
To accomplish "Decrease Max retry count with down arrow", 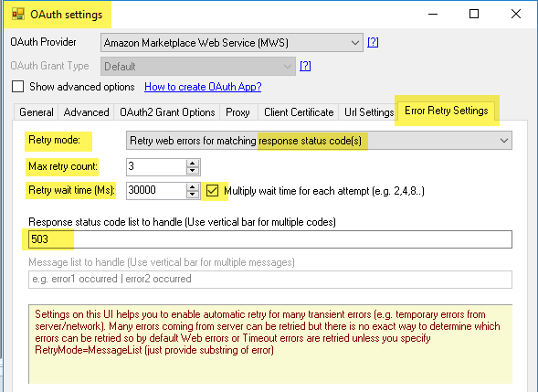I will point(193,171).
